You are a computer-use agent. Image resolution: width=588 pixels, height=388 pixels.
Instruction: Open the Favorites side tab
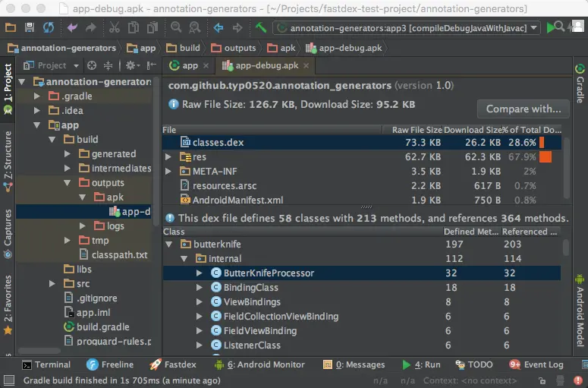pos(8,304)
